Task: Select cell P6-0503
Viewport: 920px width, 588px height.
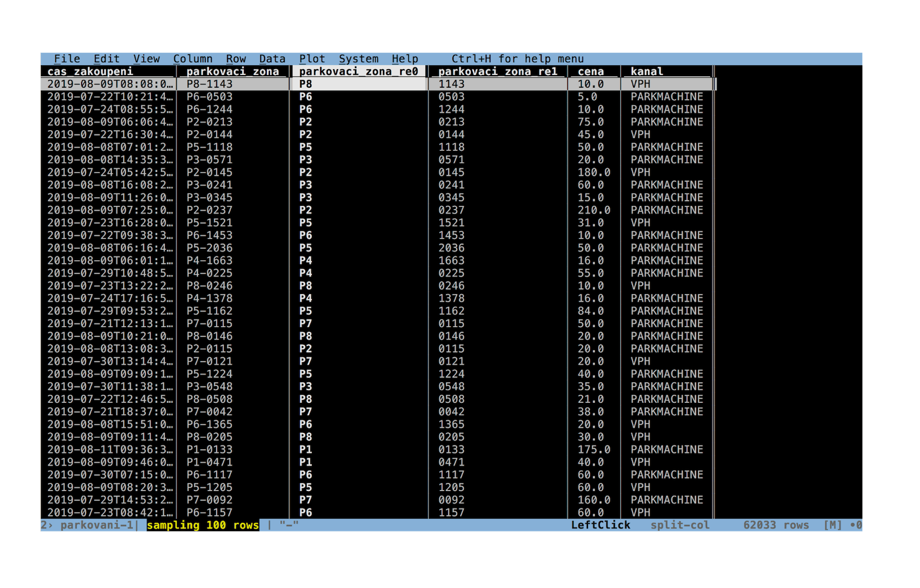Action: pos(210,97)
